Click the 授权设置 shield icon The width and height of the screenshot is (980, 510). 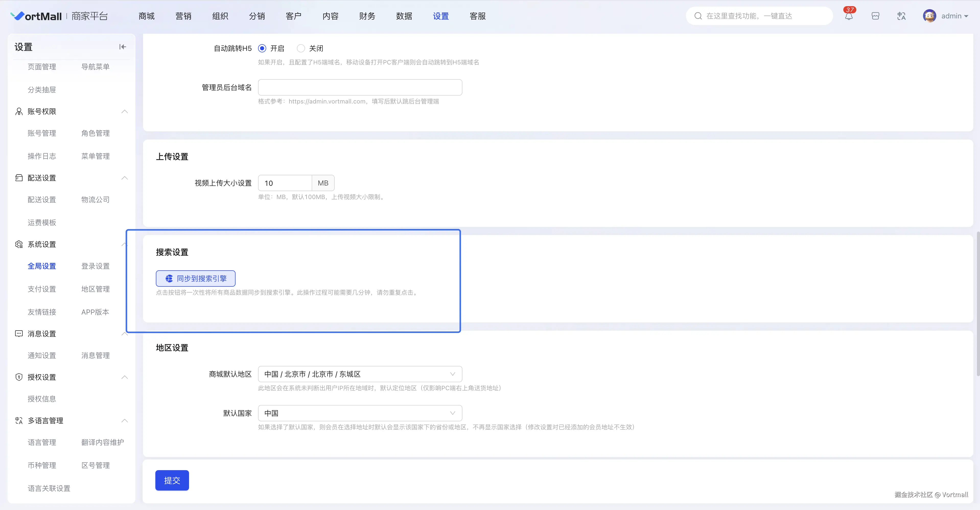point(19,377)
